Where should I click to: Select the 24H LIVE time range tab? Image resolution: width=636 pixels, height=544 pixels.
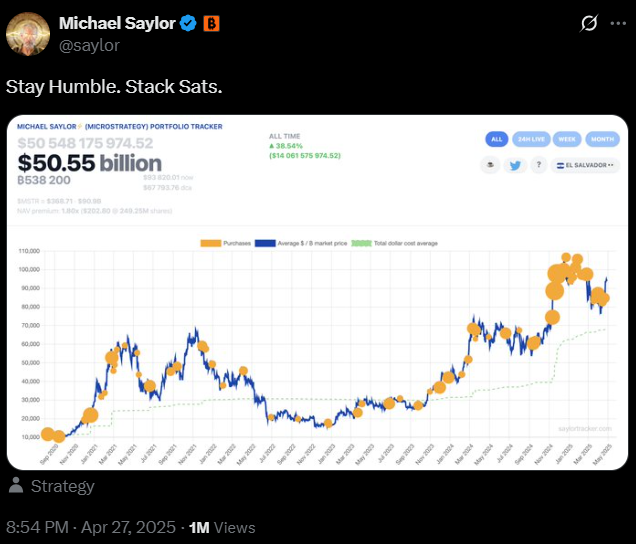pyautogui.click(x=531, y=139)
